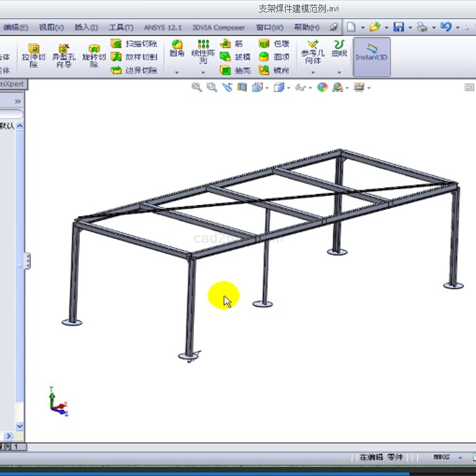Open the Tools (工具) menu
This screenshot has height=476, width=476.
121,27
